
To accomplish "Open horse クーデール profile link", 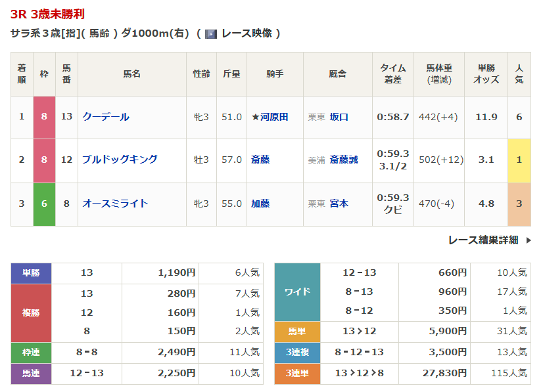I will (x=106, y=117).
